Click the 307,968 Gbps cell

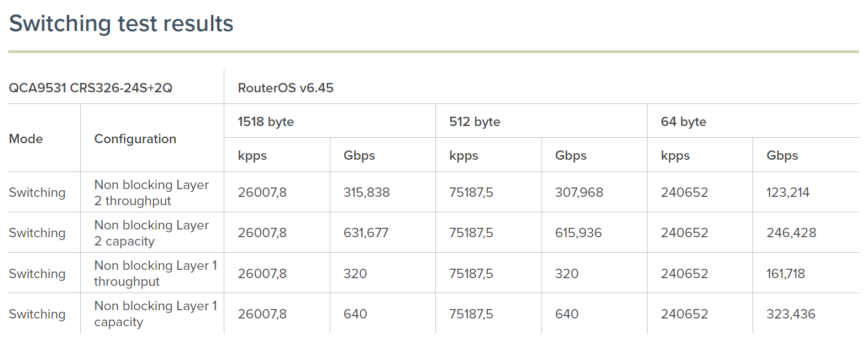click(579, 192)
